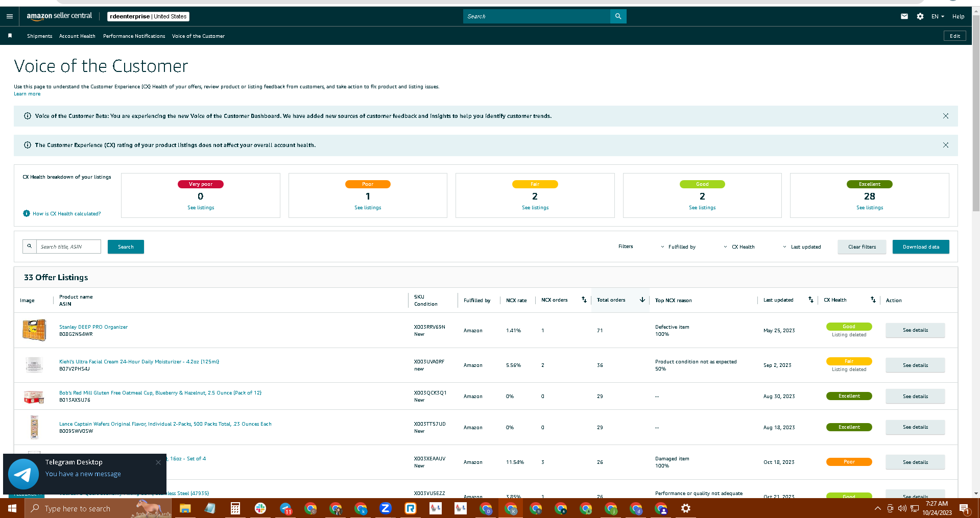This screenshot has width=980, height=518.
Task: Click the Clear filters button
Action: click(x=862, y=247)
